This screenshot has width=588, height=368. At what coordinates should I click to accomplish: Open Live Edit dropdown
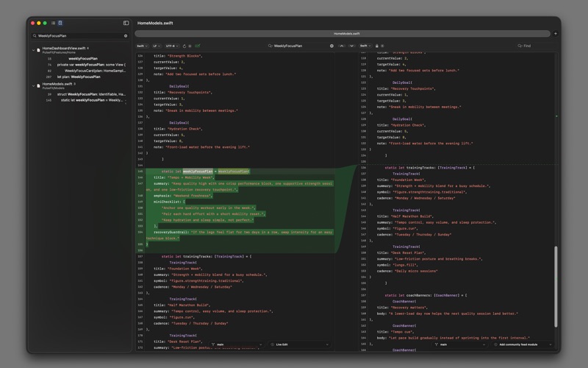(x=300, y=344)
